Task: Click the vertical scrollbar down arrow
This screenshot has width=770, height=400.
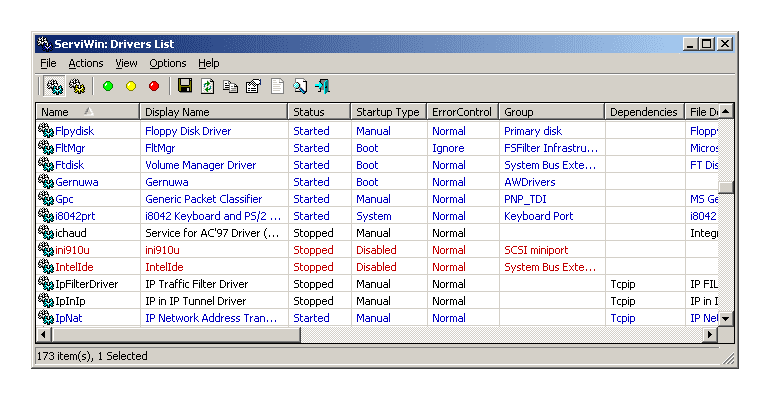Action: (x=726, y=318)
